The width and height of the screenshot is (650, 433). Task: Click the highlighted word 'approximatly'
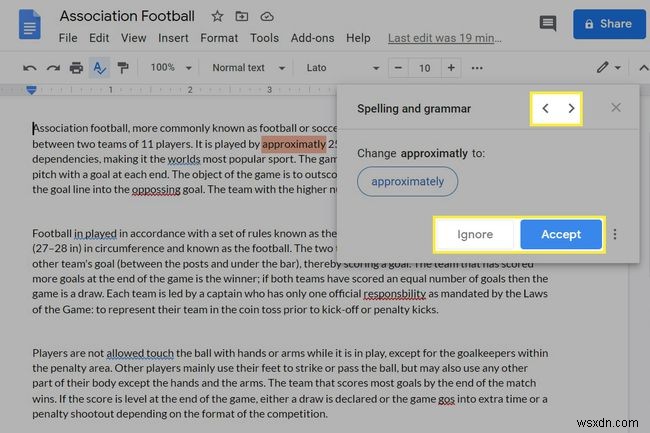pos(294,144)
